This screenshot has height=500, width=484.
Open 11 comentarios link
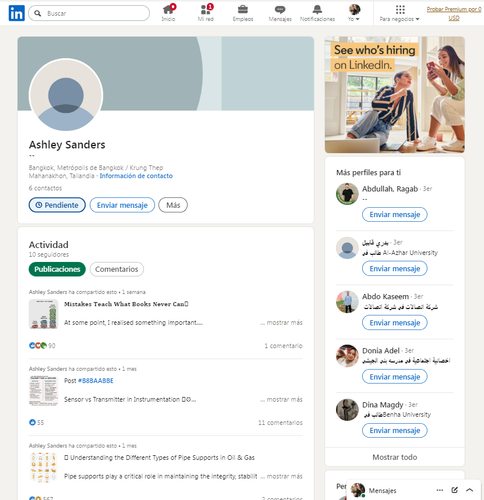tap(280, 423)
